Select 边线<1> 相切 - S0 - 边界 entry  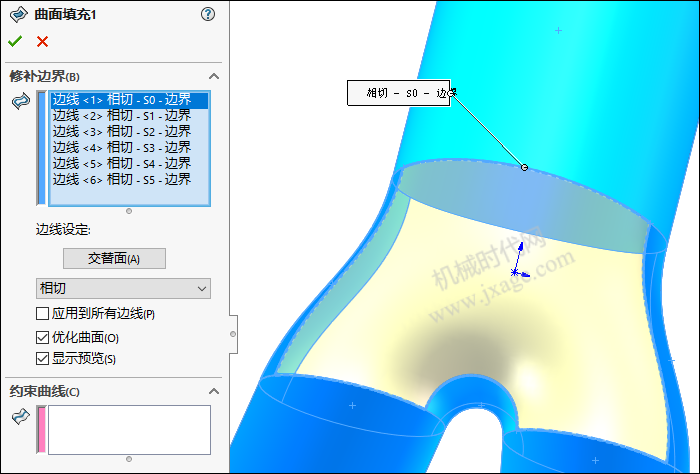point(129,100)
